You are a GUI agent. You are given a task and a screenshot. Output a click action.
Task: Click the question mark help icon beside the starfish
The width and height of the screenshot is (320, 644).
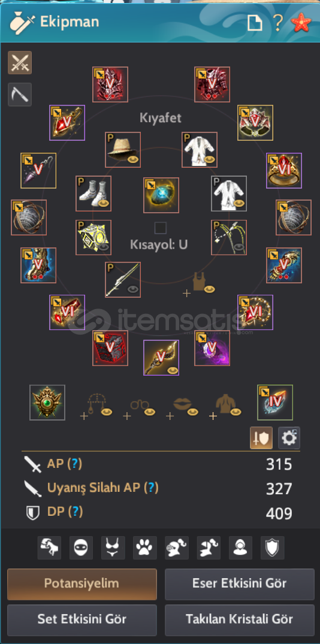[x=278, y=23]
